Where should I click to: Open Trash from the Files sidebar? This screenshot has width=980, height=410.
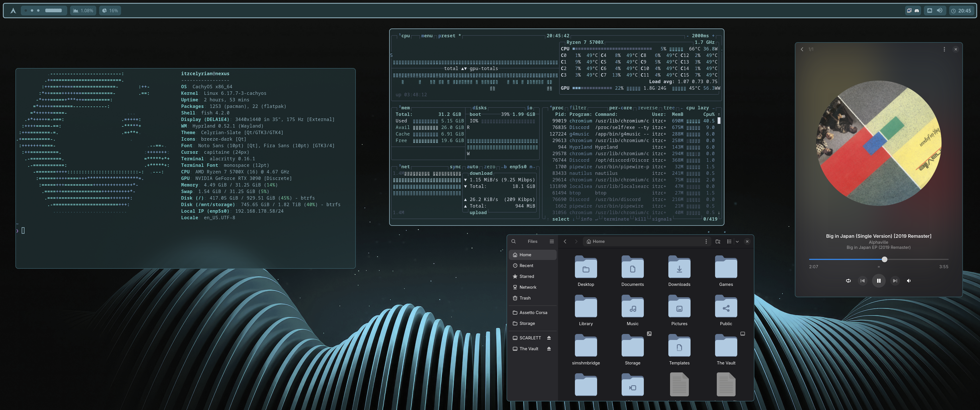click(525, 298)
